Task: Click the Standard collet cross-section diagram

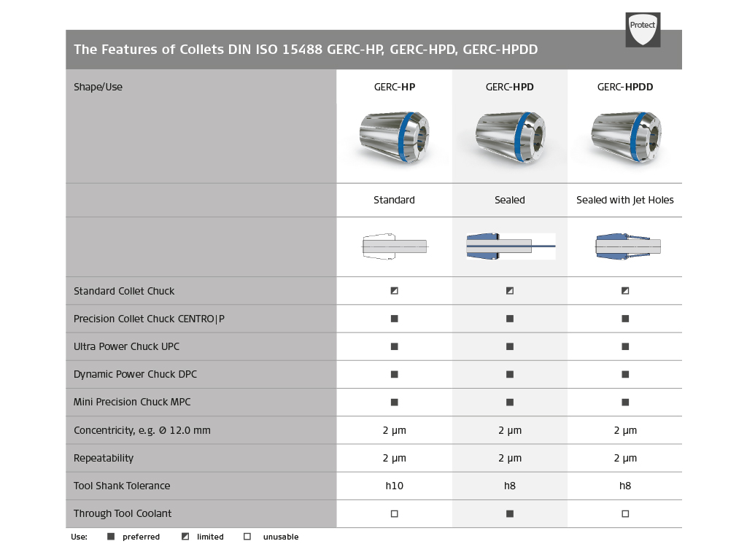Action: pos(395,246)
